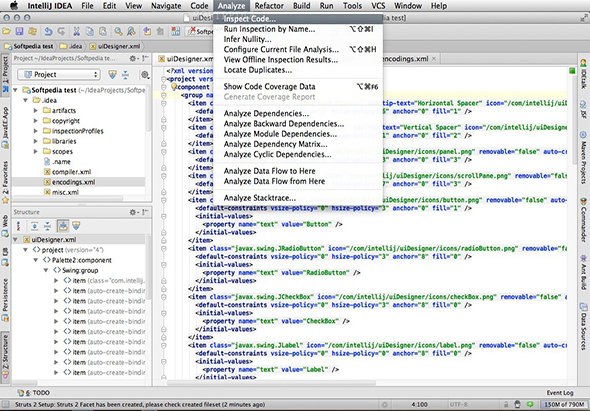Click the Copy toolbar icon
The image size is (590, 411).
coord(90,32)
